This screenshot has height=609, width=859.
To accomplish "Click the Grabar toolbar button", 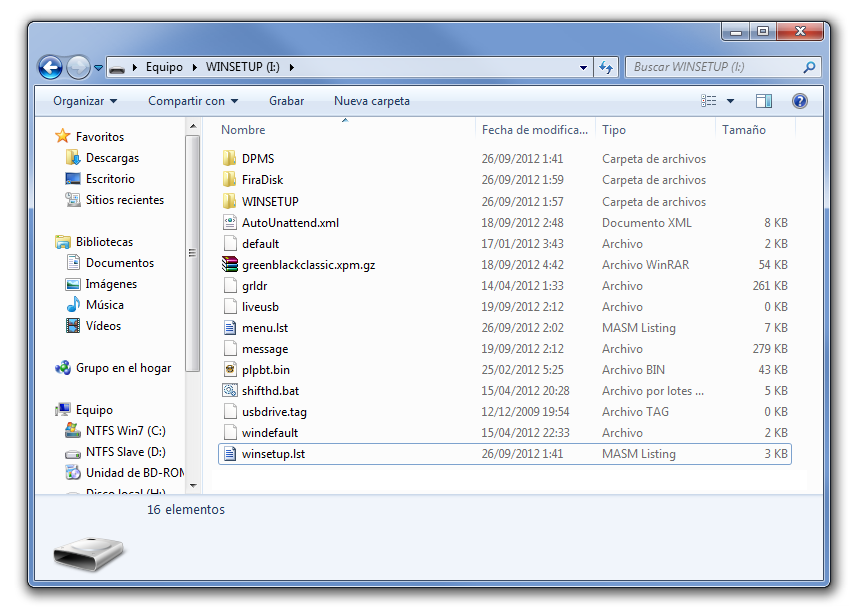I will (x=287, y=101).
